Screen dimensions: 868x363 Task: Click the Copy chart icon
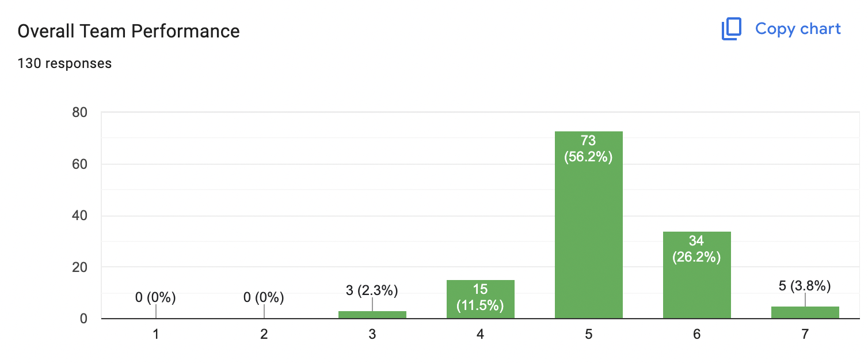point(731,29)
